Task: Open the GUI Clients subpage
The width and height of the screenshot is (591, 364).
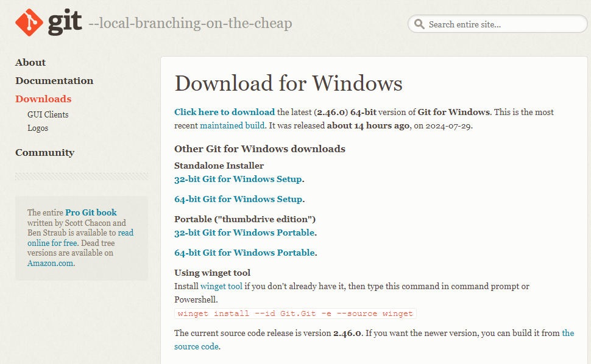Action: (48, 114)
